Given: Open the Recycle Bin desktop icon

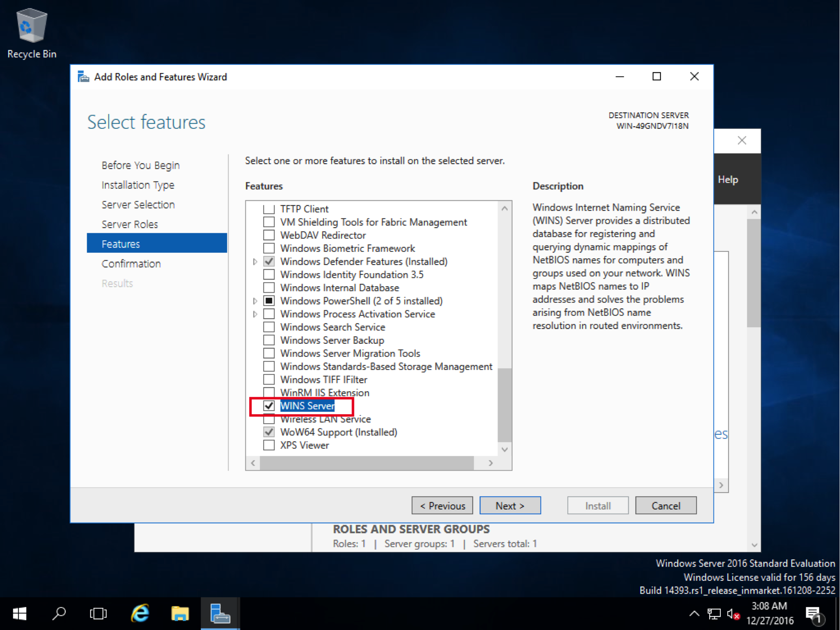Looking at the screenshot, I should [x=31, y=33].
